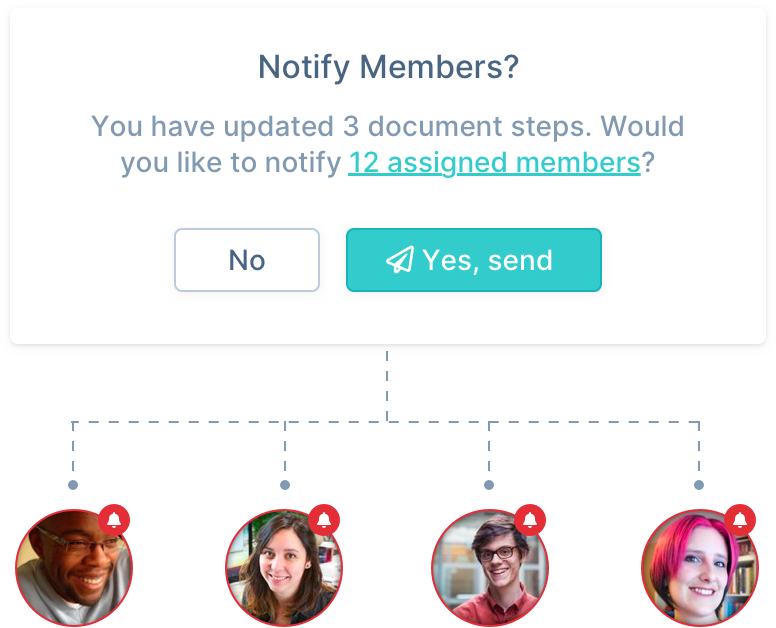Click the vertical dashed line beneath the dialog

tap(387, 385)
